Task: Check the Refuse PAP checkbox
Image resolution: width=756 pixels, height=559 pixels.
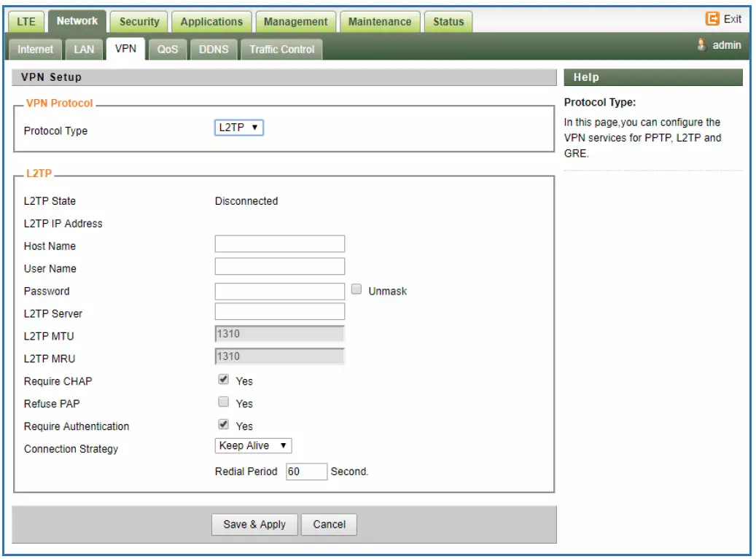Action: 224,402
